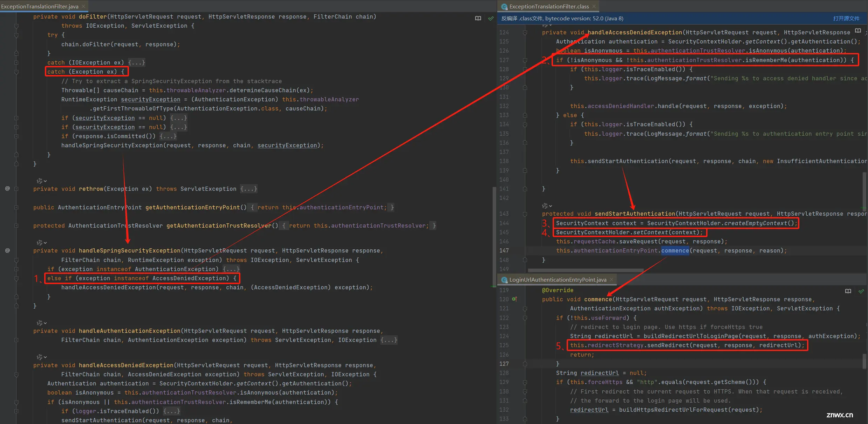Click line number 127 in .class pane gutter
The image size is (868, 424).
(x=504, y=60)
